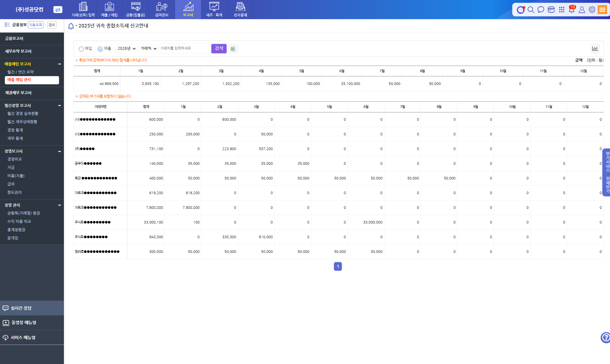
Task: Open the 2026년 year dropdown
Action: coord(126,49)
